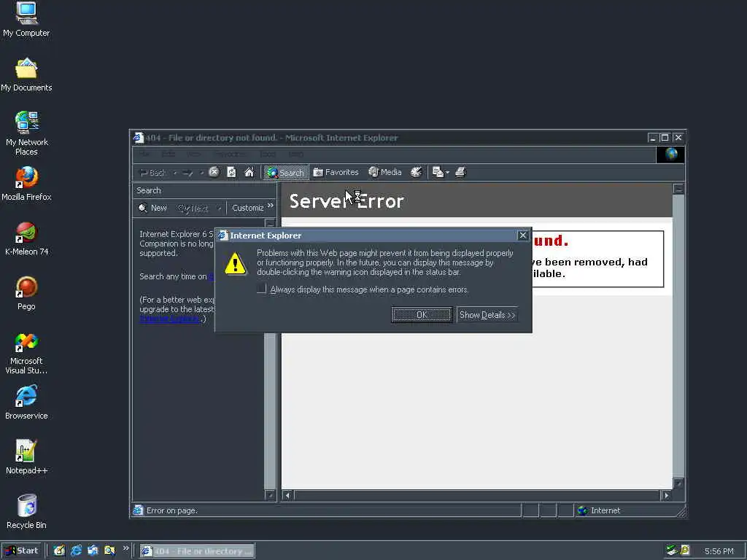Check Always display this message checkbox

(x=261, y=289)
